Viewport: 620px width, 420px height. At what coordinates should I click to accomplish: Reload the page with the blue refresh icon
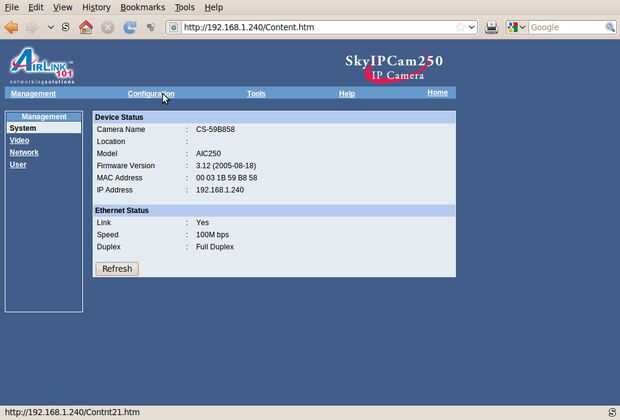coord(129,27)
